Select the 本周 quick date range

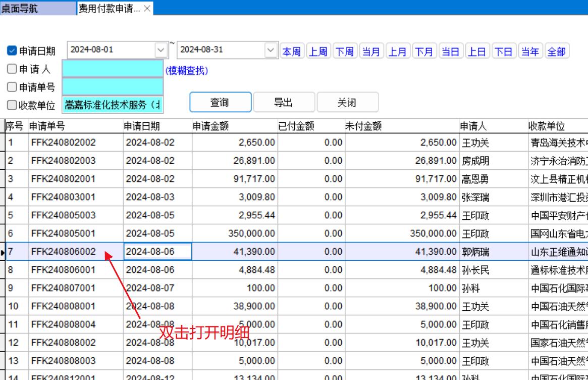point(291,52)
